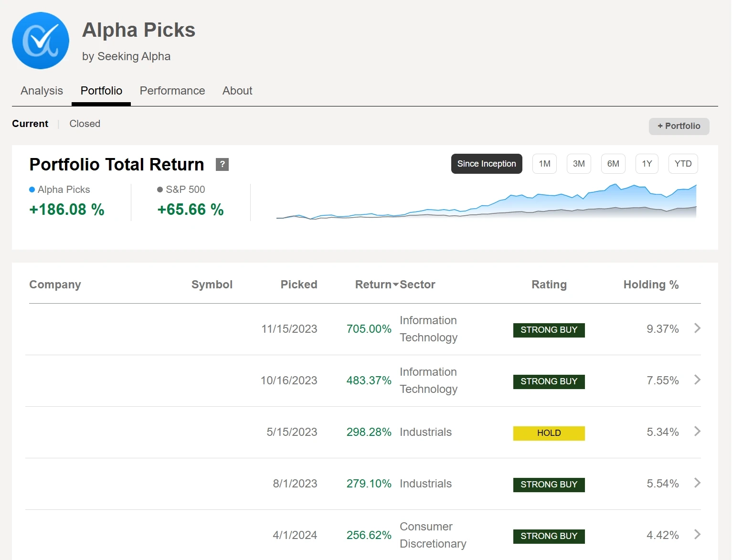This screenshot has height=560, width=732.
Task: Show Closed portfolio positions
Action: coord(85,124)
